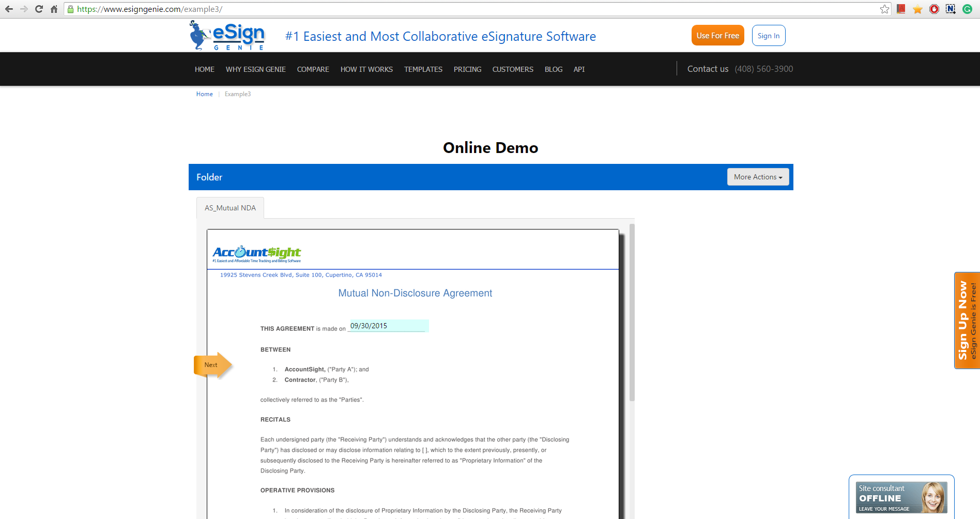Click the AccountSight logo on the document

pos(256,253)
